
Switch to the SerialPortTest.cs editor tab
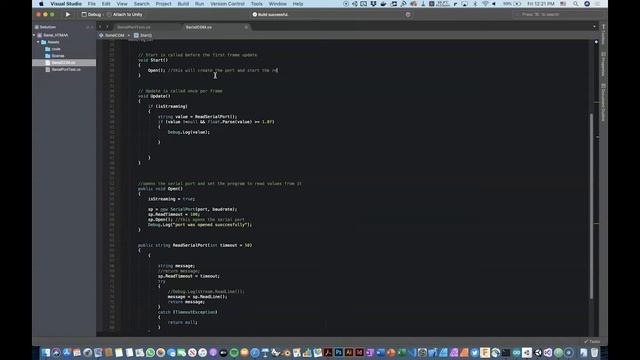tap(134, 27)
